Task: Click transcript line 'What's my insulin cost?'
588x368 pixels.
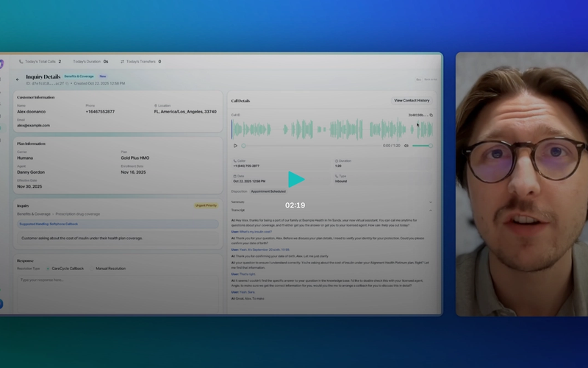Action: coord(255,232)
